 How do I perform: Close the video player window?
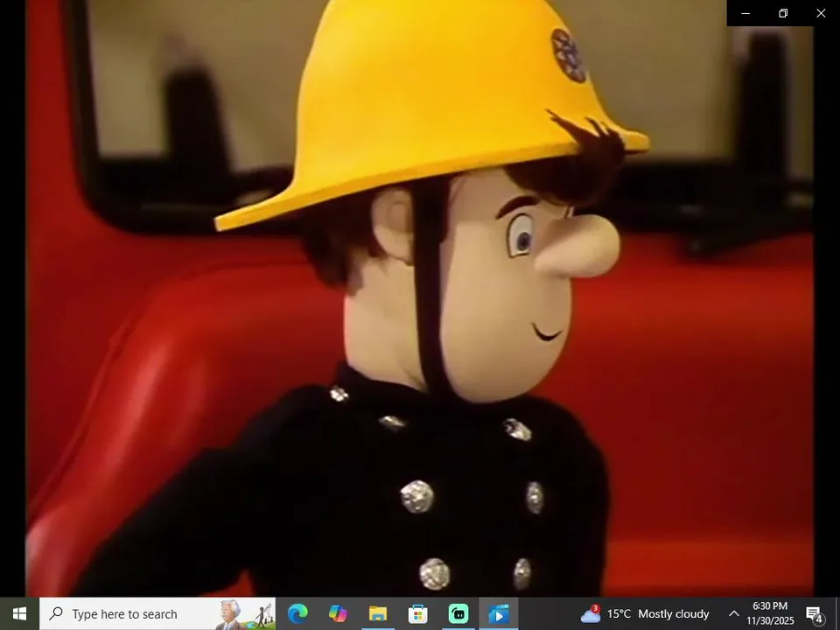[x=821, y=13]
